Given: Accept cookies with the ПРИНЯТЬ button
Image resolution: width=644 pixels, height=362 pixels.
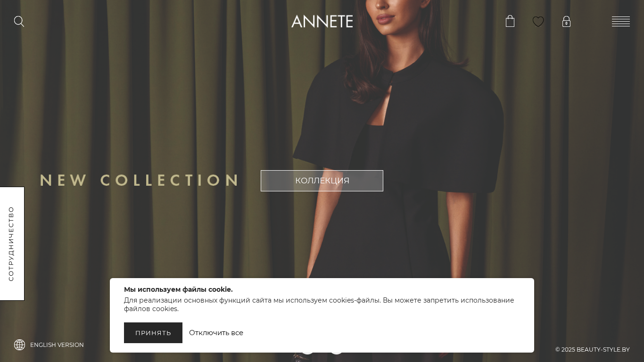Looking at the screenshot, I should [153, 333].
